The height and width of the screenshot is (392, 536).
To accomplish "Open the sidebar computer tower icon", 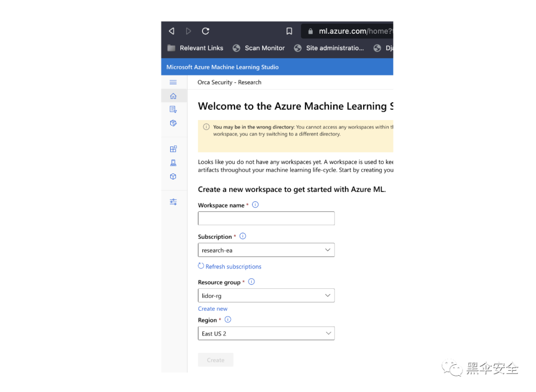I will [x=173, y=163].
